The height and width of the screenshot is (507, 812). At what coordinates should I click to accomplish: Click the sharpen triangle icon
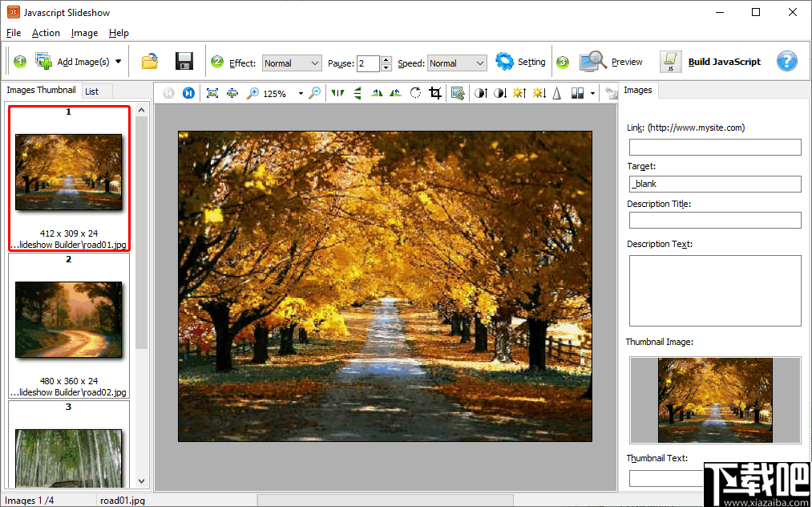pyautogui.click(x=556, y=93)
